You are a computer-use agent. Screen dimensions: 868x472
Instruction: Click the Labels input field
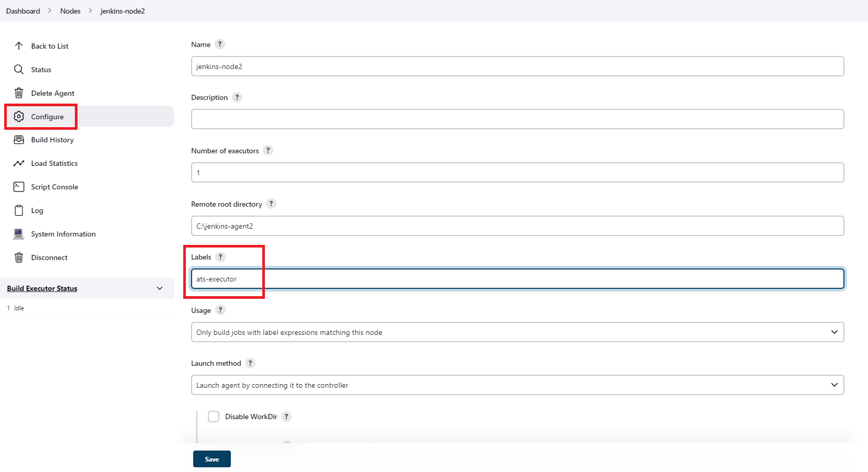tap(517, 279)
